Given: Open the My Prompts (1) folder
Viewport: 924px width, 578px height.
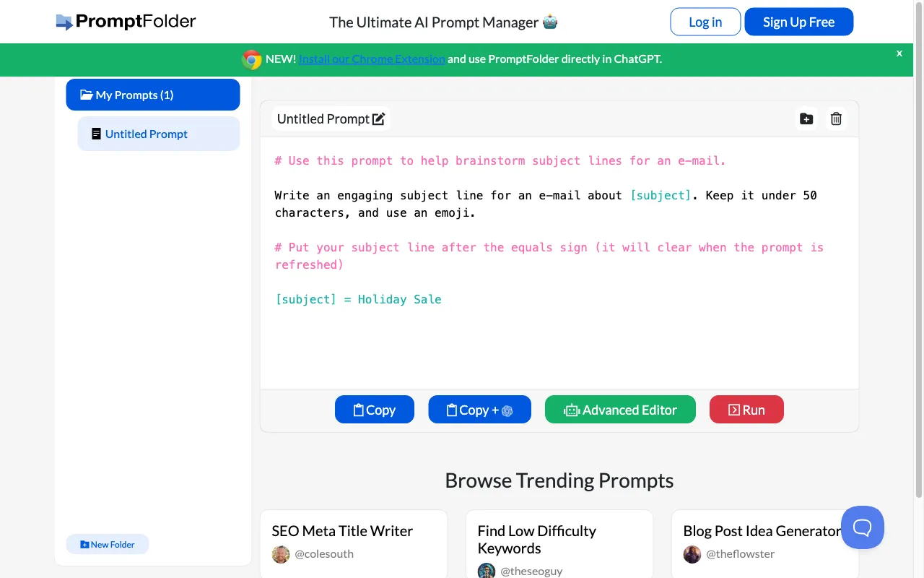Looking at the screenshot, I should 153,95.
